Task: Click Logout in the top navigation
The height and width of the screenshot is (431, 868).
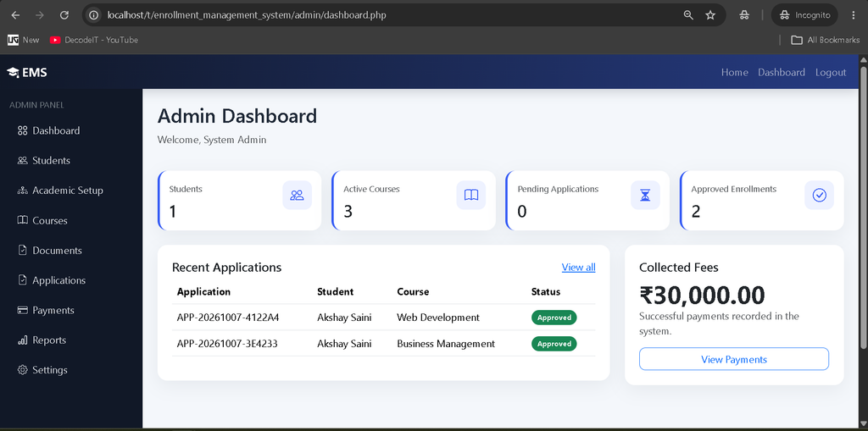Action: [x=831, y=73]
